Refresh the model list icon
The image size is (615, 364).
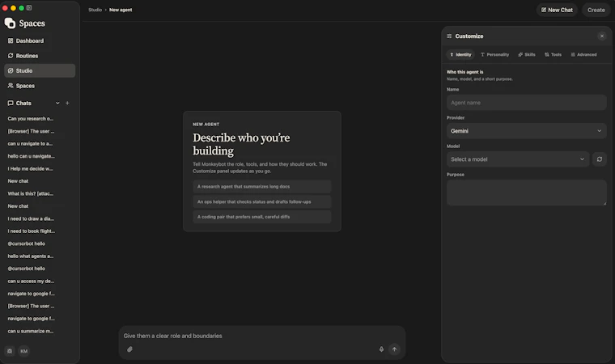pos(600,159)
